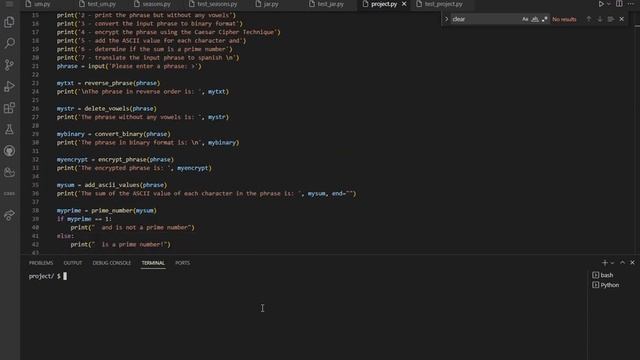Open the hamburger application menu
The height and width of the screenshot is (360, 640).
click(x=9, y=4)
